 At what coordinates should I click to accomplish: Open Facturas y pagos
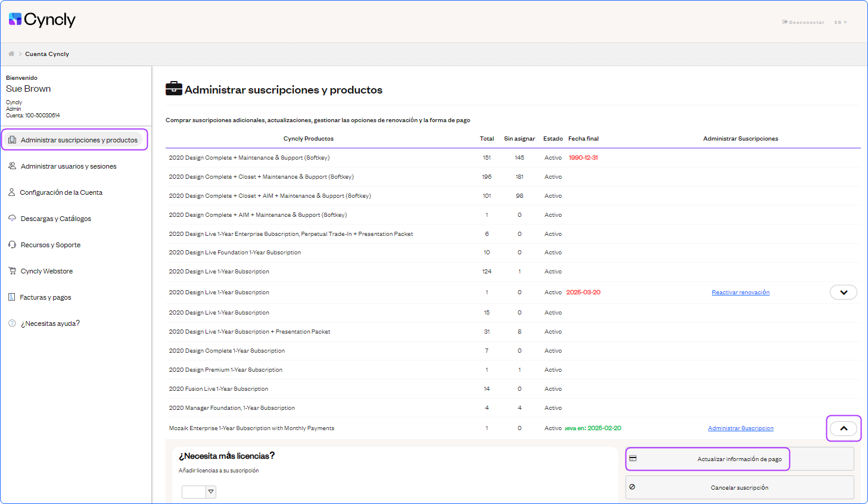tap(45, 297)
